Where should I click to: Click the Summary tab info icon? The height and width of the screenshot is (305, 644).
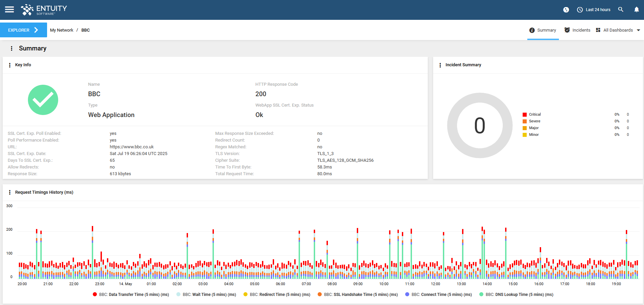click(x=532, y=30)
